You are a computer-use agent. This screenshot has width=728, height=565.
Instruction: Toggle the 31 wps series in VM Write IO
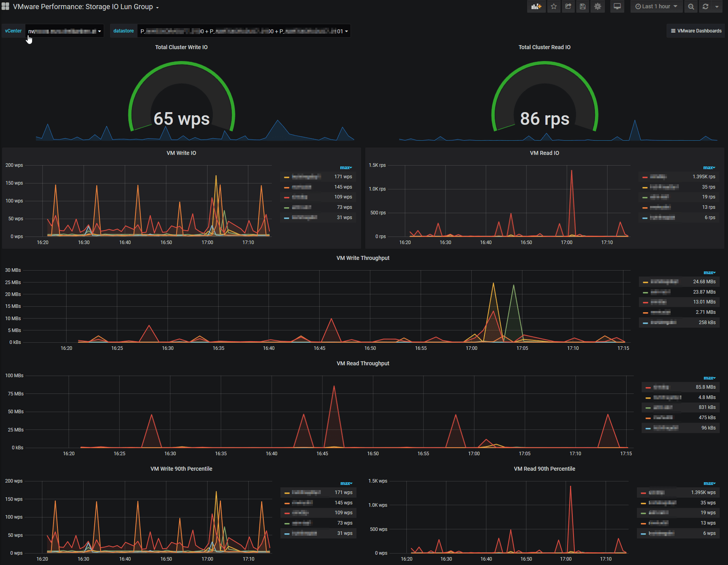[304, 218]
